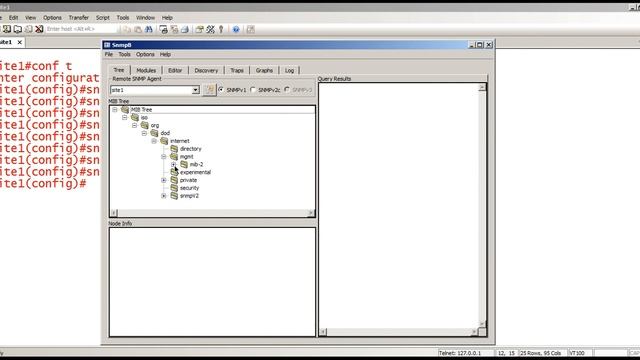Click the private folder icon
The height and width of the screenshot is (360, 640).
click(x=174, y=180)
